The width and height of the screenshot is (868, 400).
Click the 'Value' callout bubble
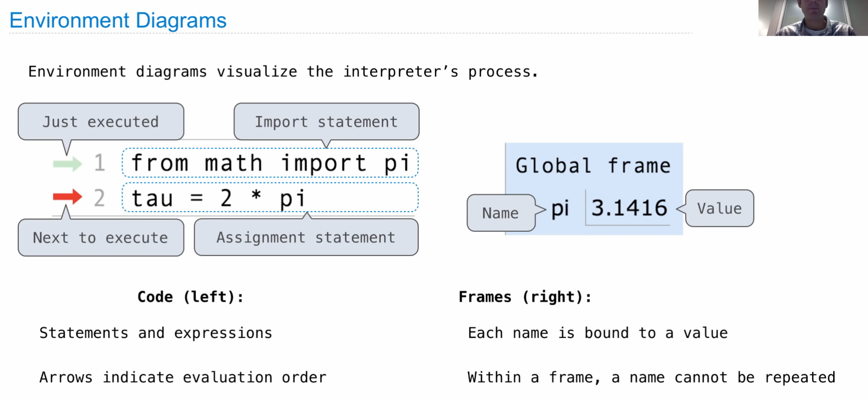pyautogui.click(x=719, y=208)
